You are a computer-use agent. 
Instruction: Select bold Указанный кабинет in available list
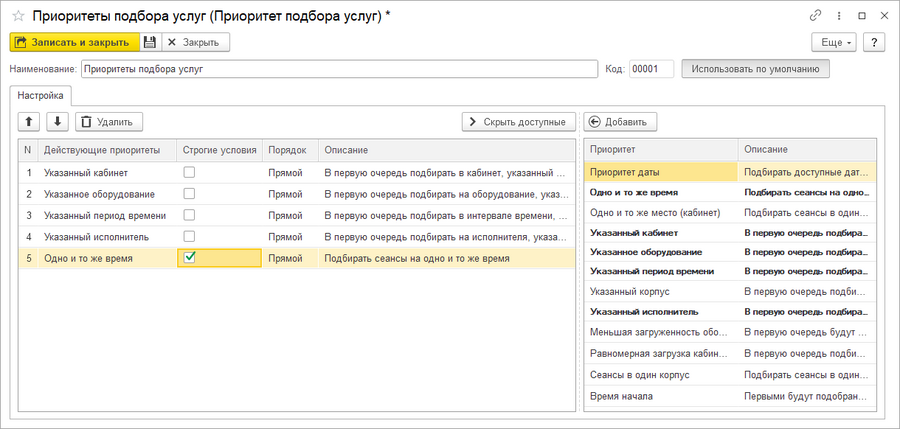coord(730,233)
